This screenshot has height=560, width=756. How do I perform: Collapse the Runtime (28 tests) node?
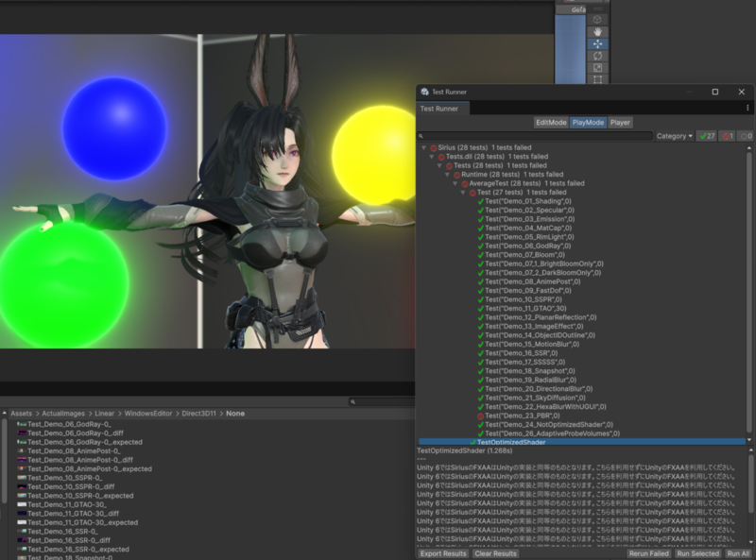pos(447,175)
